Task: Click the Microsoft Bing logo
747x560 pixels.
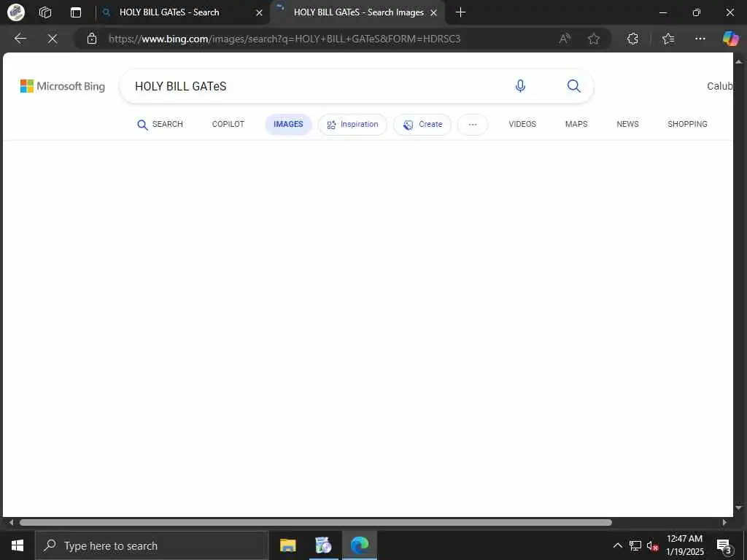Action: click(63, 86)
